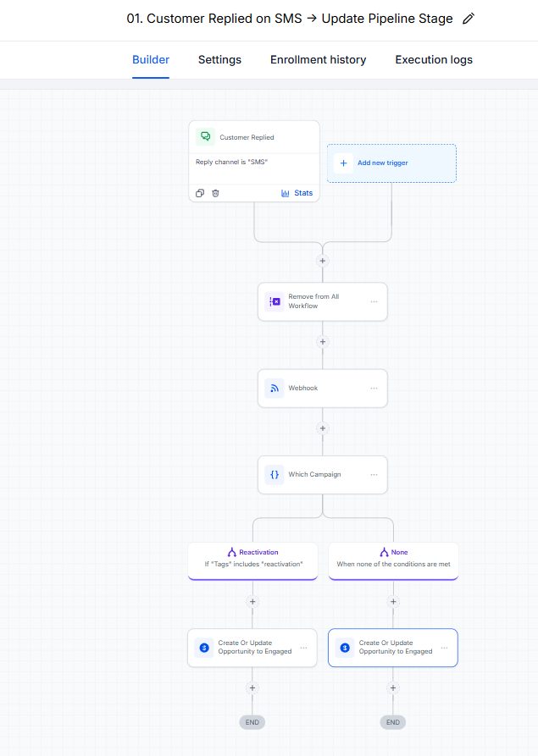This screenshot has width=538, height=756.
Task: Click the 'If "Tags" includes "reactivation"' text
Action: [x=254, y=564]
